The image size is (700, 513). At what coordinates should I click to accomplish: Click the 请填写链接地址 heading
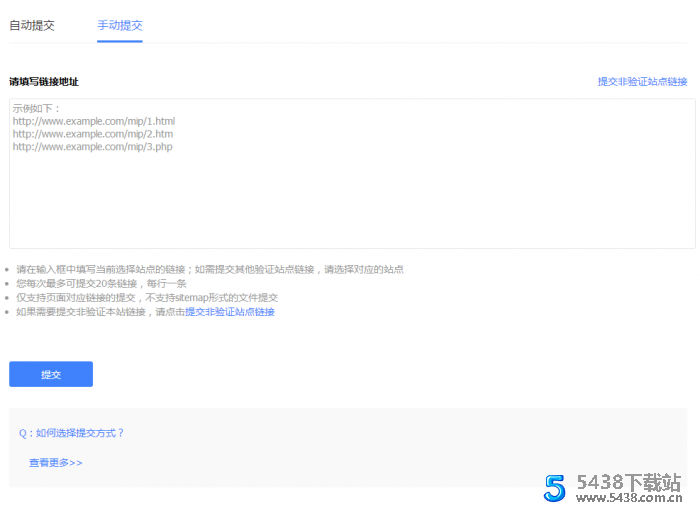pos(44,82)
